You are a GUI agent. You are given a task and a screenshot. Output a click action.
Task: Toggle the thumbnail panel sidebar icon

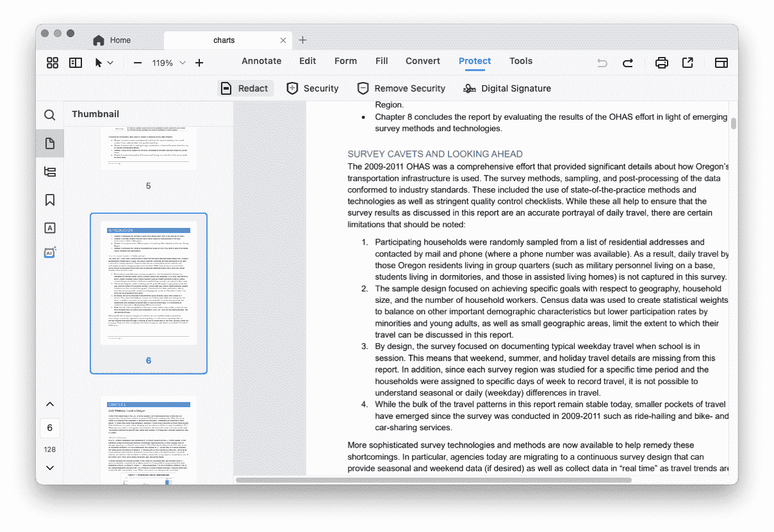pyautogui.click(x=49, y=143)
